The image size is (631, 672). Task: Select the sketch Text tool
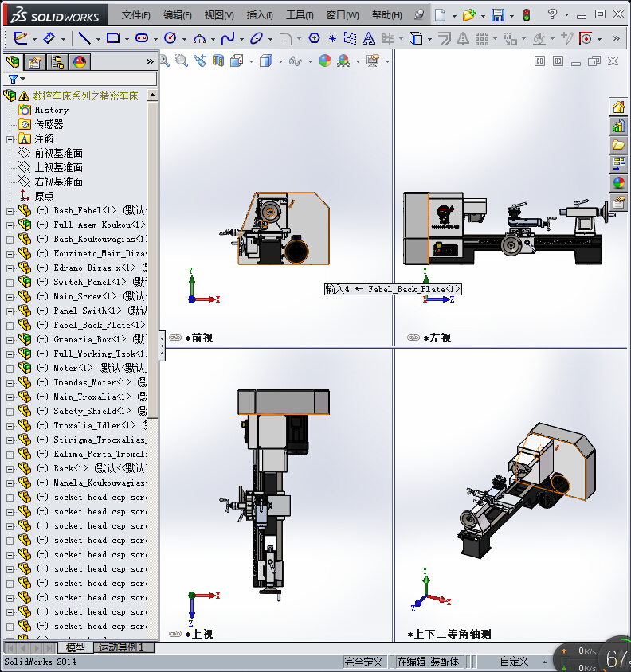pos(368,38)
